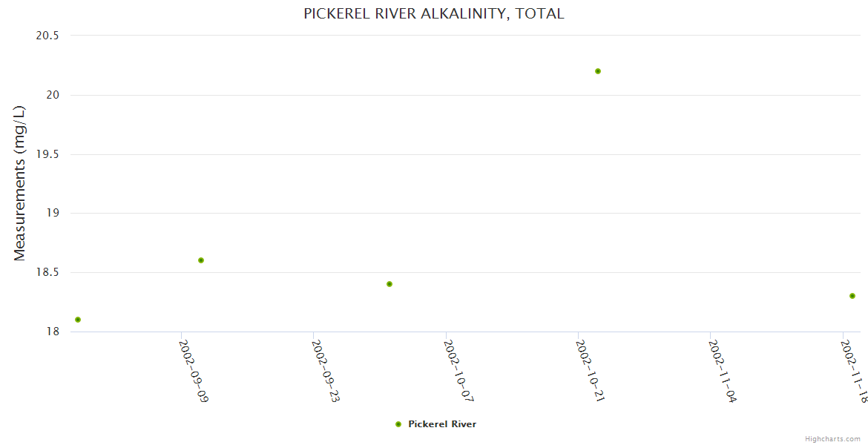Screen dimensions: 868x445
Task: Click the chart title Pickerel River Alkalinity, Total
Action: click(434, 13)
